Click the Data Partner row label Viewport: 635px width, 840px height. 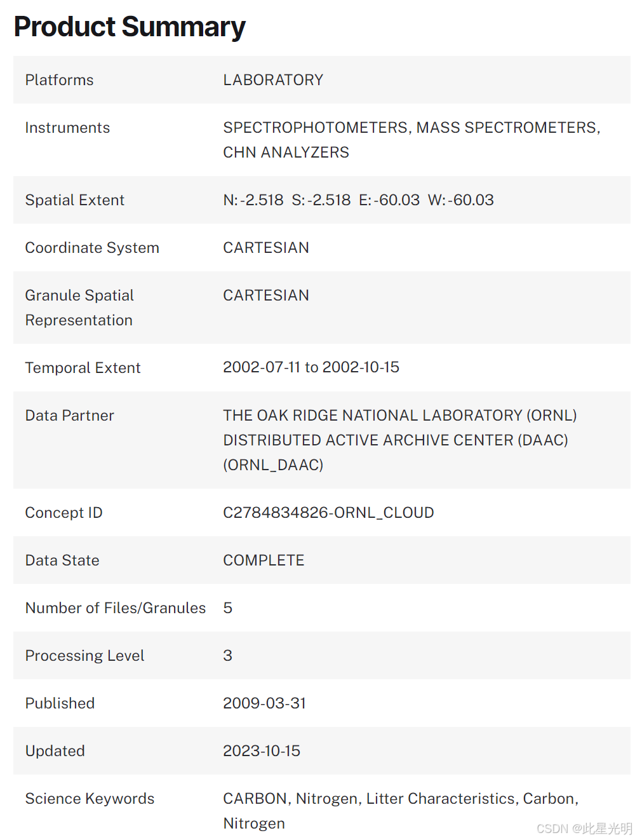tap(69, 416)
